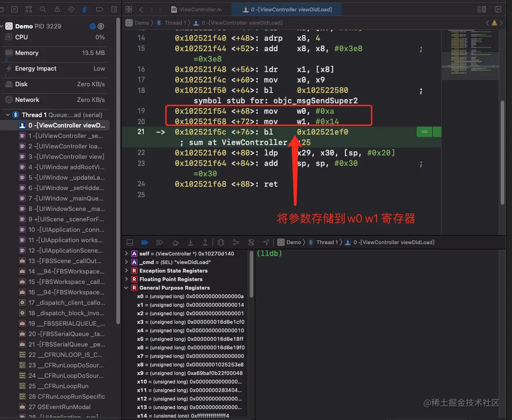Click the yellow warning issue indicator
512x420 pixels.
[x=494, y=23]
